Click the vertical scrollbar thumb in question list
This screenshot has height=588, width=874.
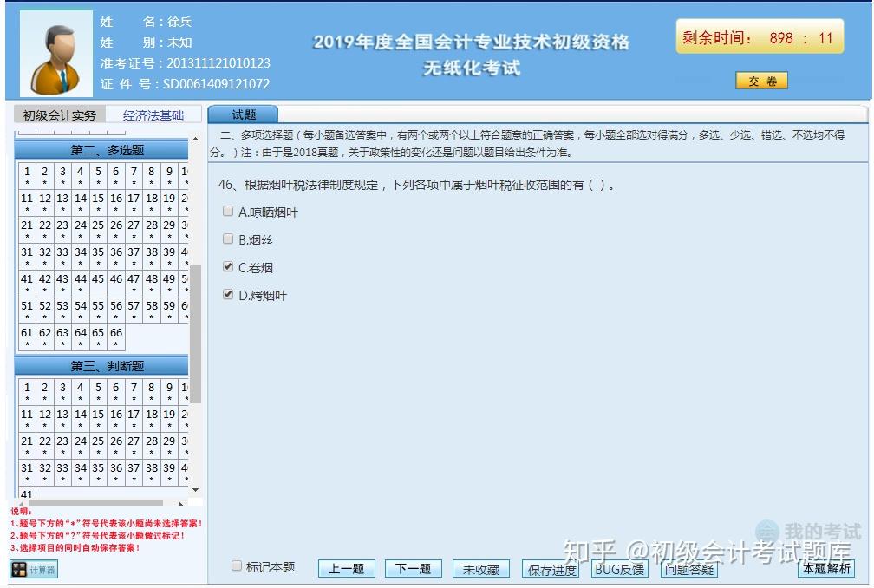[x=195, y=333]
